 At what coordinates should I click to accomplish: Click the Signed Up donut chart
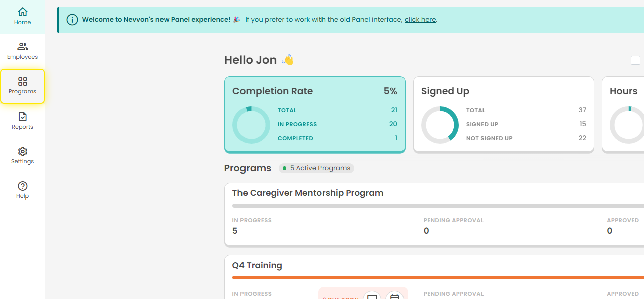[440, 125]
